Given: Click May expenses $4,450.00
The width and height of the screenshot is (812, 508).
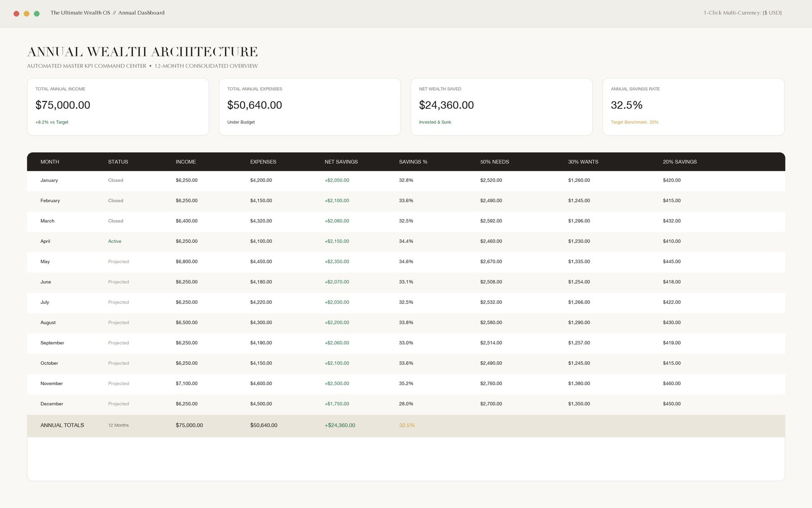Looking at the screenshot, I should pos(261,262).
